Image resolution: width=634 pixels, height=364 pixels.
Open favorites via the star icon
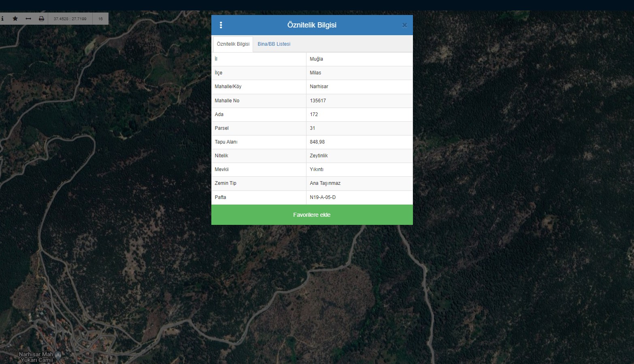click(x=15, y=19)
